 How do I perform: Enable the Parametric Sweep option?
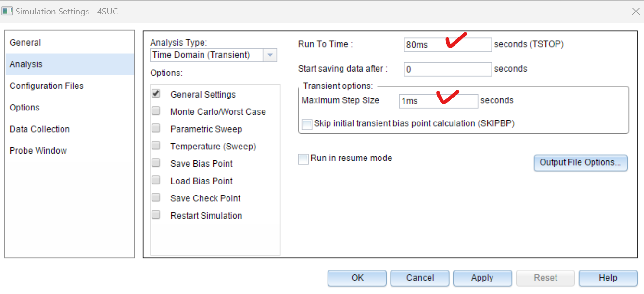tap(156, 129)
